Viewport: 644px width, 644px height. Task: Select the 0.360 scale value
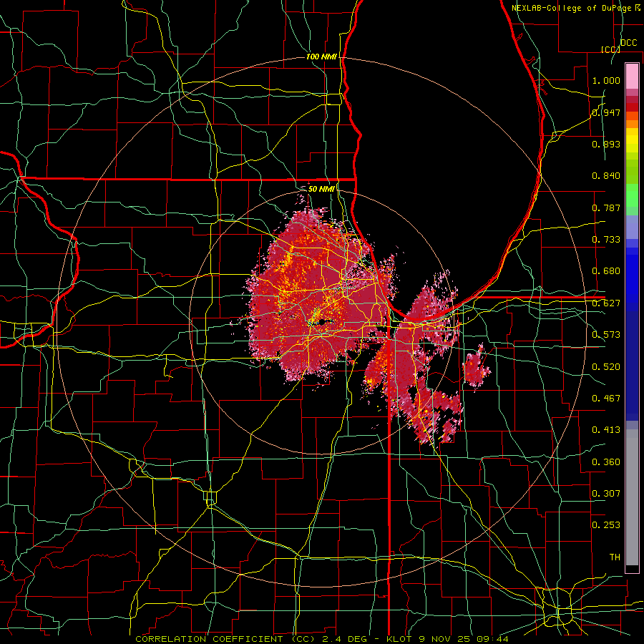606,462
